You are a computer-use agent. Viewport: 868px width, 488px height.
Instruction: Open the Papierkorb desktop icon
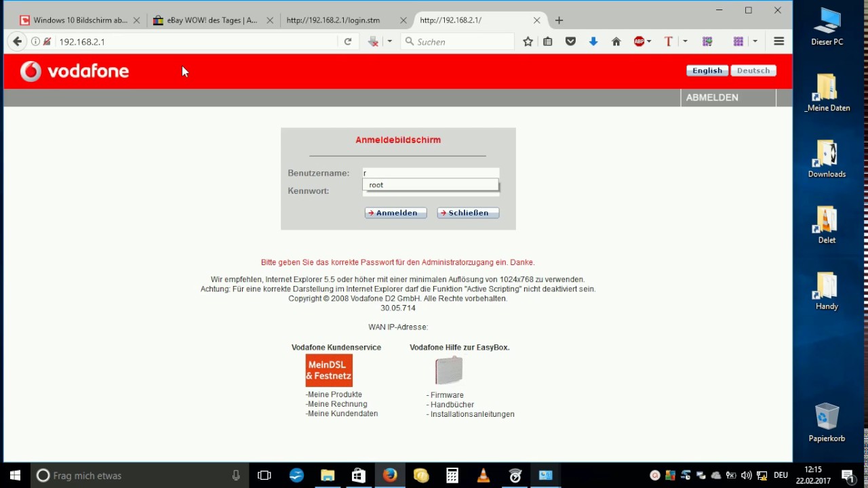point(827,422)
